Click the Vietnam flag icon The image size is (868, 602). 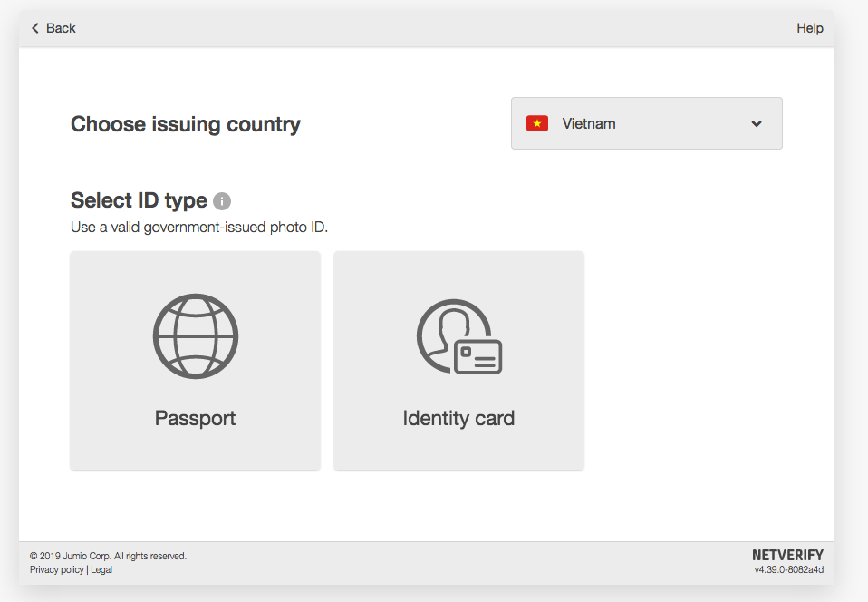coord(537,123)
